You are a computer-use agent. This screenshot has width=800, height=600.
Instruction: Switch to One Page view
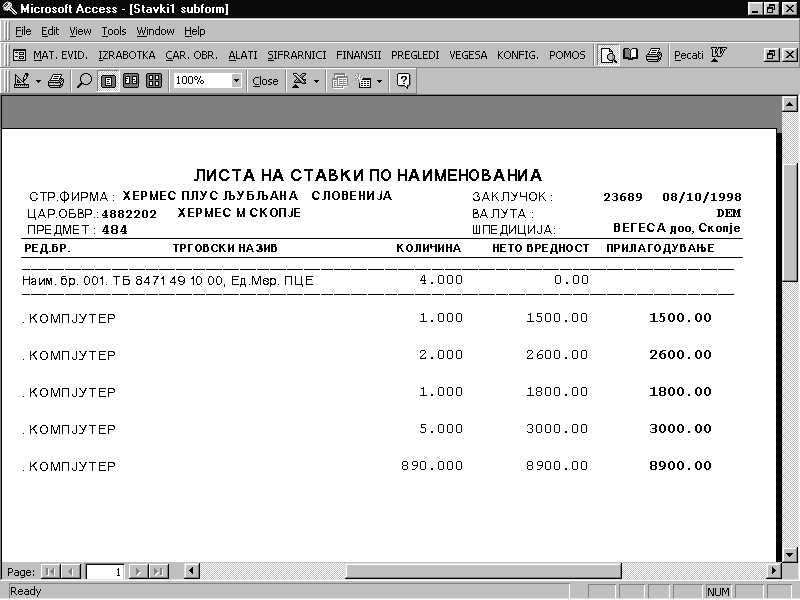(x=109, y=81)
